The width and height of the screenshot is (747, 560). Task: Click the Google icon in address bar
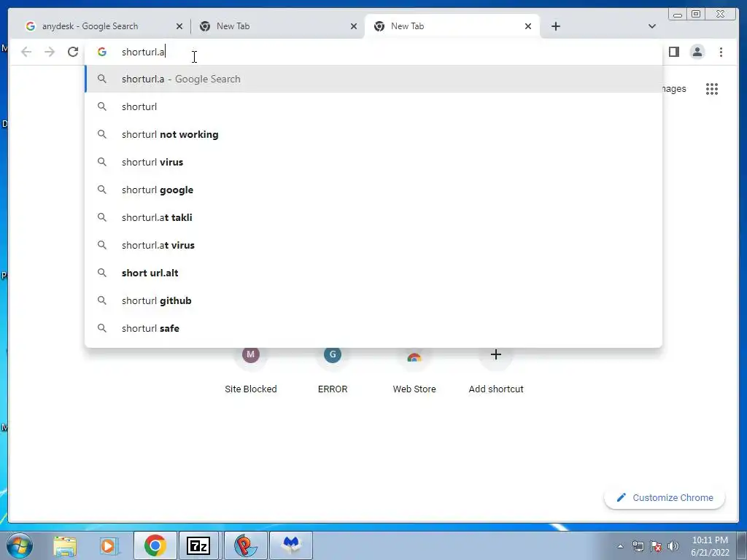click(102, 52)
